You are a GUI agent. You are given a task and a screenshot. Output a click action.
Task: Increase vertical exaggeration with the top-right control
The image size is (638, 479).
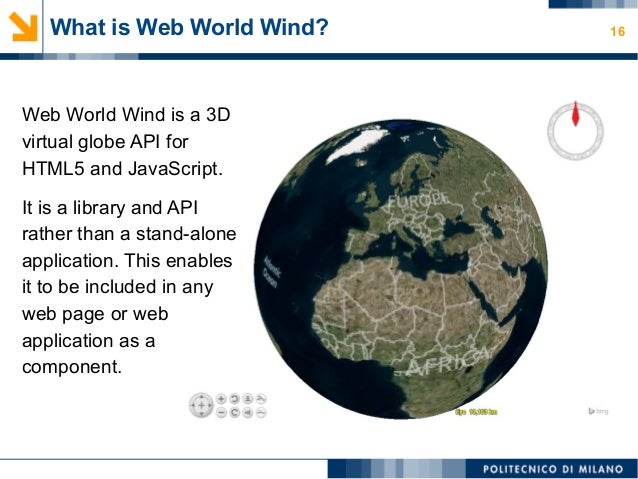pyautogui.click(x=261, y=399)
